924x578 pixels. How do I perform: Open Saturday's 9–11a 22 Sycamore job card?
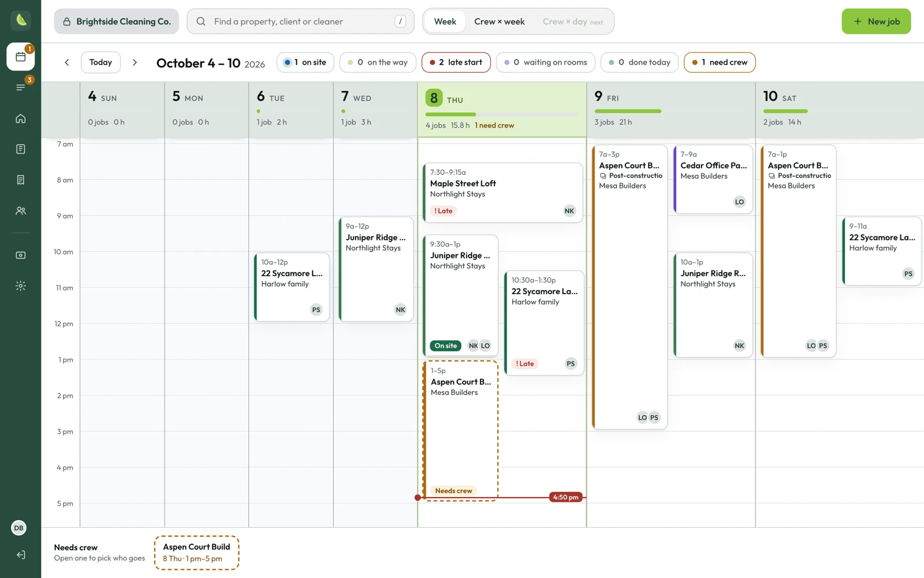(882, 251)
